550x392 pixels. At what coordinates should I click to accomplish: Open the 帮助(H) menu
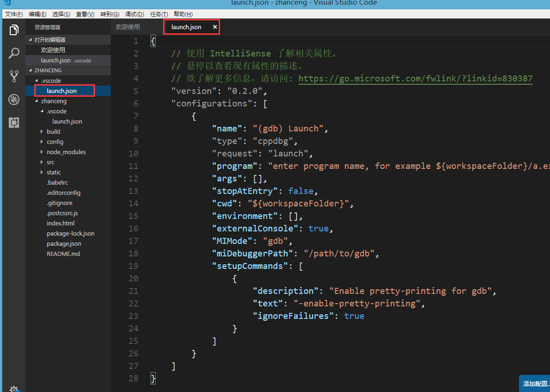point(183,14)
